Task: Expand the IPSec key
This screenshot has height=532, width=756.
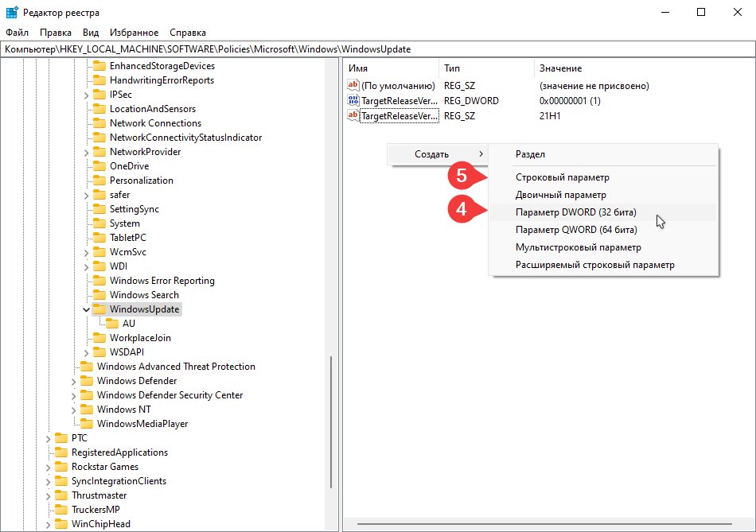Action: point(86,95)
